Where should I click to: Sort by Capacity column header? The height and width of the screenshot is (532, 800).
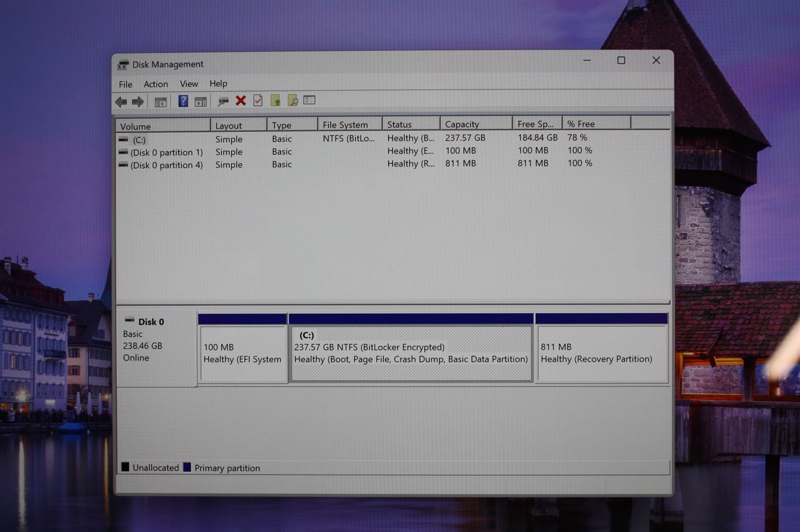[x=476, y=123]
